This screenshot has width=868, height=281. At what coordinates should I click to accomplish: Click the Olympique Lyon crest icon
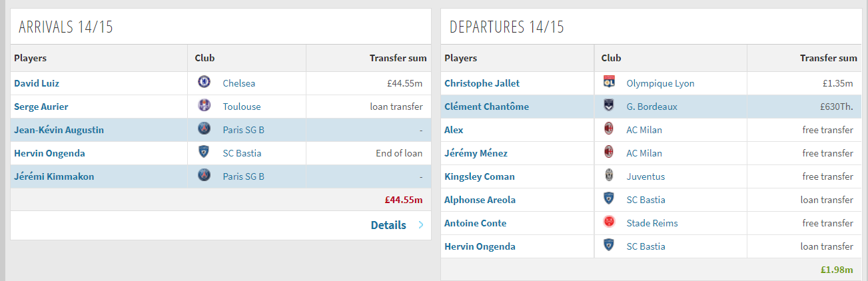click(x=608, y=83)
